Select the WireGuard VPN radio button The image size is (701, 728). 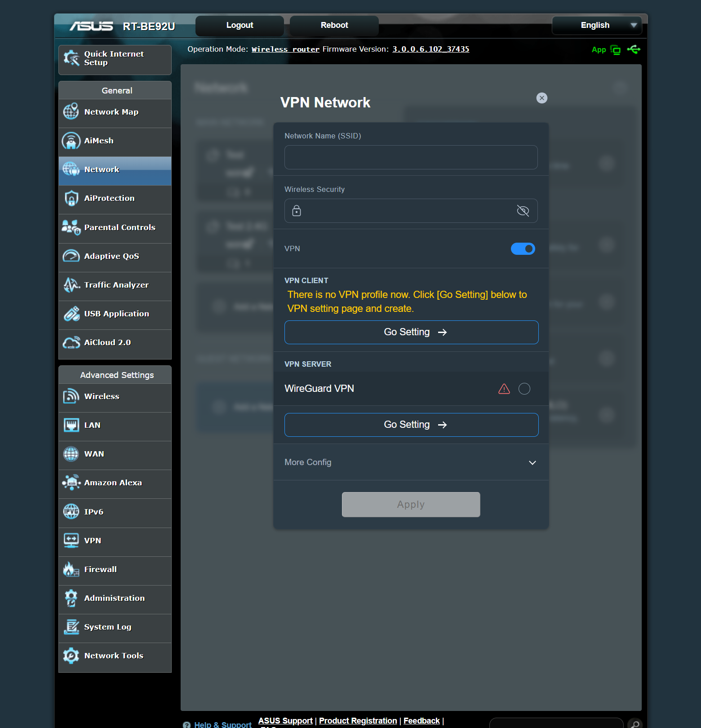(524, 389)
